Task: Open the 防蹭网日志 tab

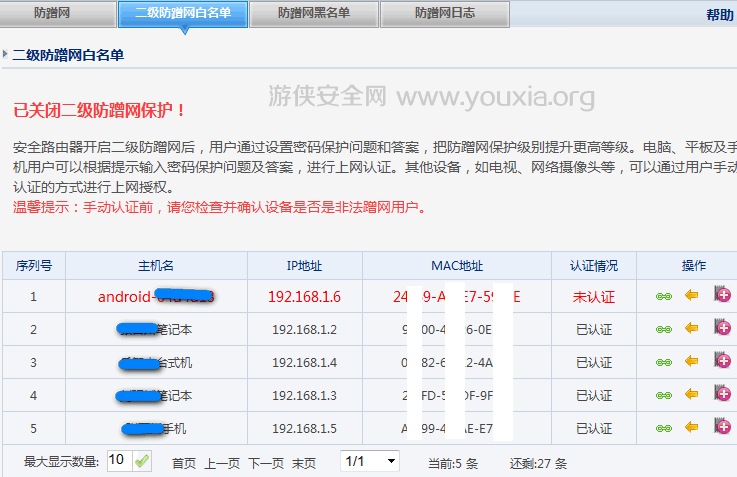Action: pyautogui.click(x=445, y=14)
